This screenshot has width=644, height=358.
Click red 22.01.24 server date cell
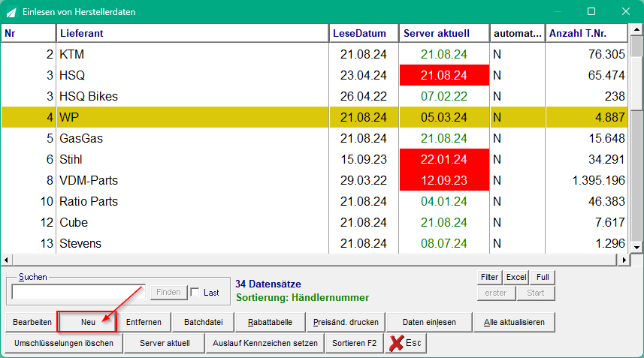pyautogui.click(x=444, y=160)
